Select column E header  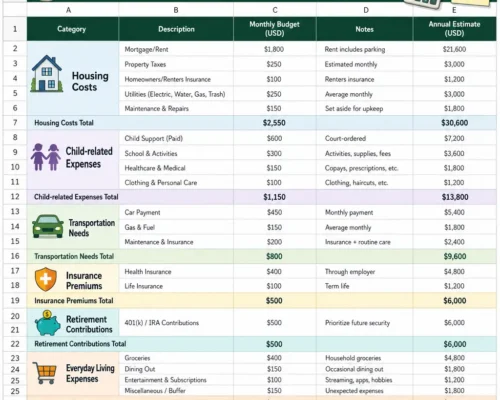[x=454, y=10]
